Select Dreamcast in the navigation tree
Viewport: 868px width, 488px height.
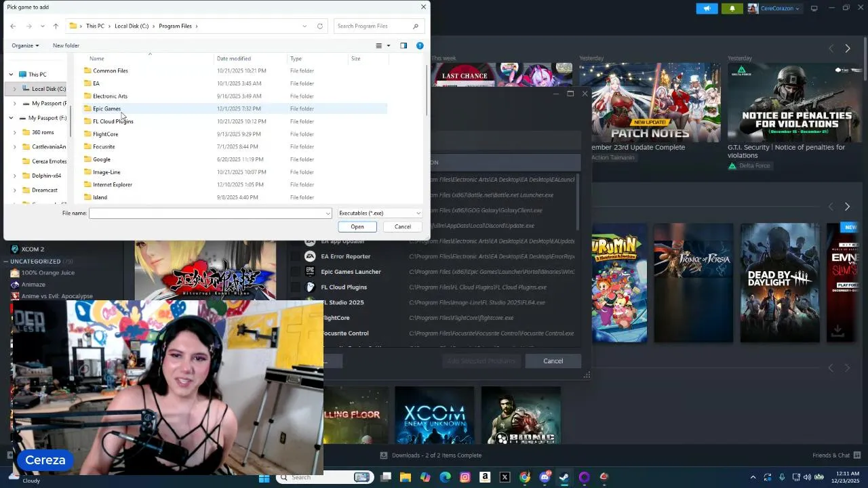coord(45,190)
